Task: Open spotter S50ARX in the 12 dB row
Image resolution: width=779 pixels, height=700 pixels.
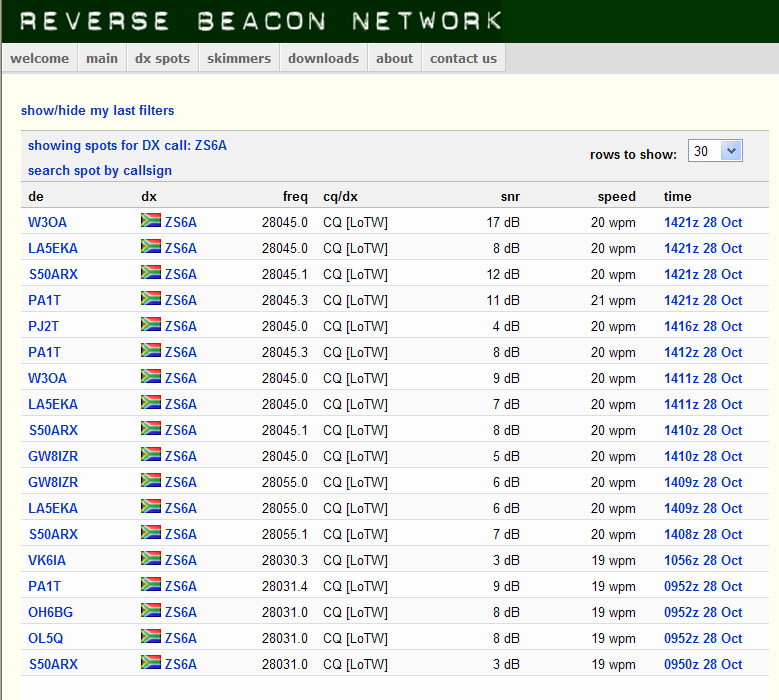Action: (x=53, y=274)
